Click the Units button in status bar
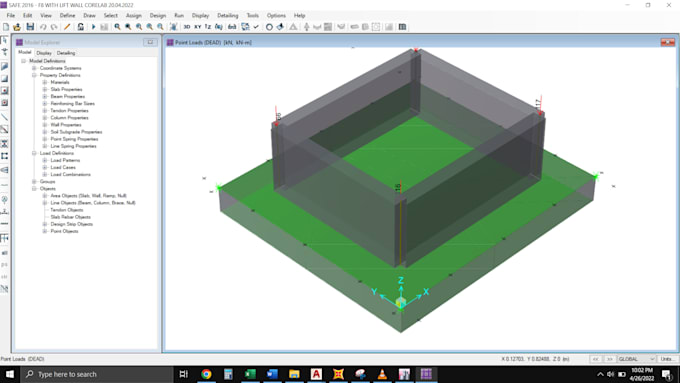680x383 pixels. pos(667,359)
